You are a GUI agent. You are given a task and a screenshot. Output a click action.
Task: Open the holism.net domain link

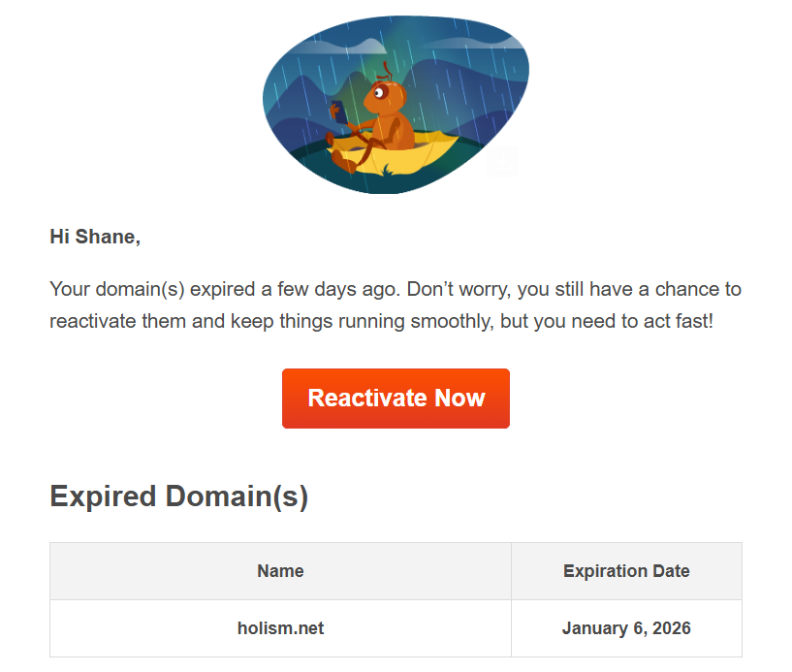coord(280,628)
